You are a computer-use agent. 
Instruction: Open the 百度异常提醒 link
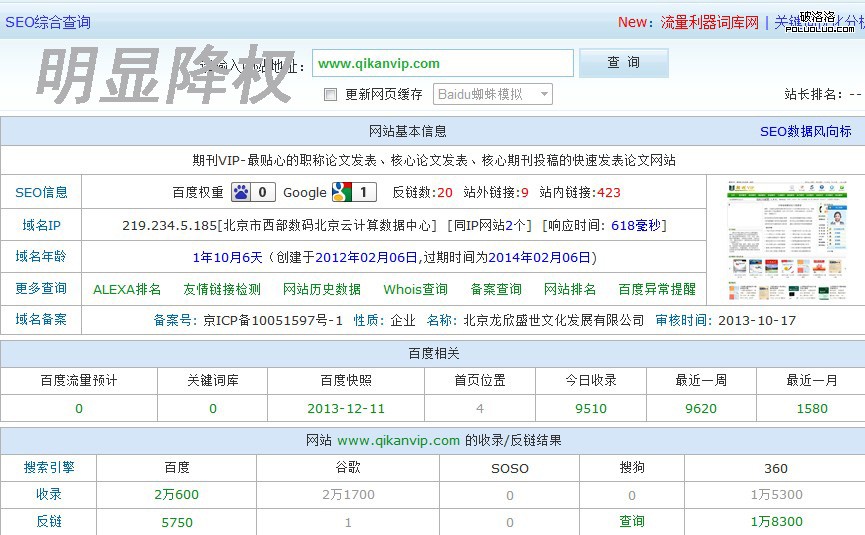(x=657, y=289)
